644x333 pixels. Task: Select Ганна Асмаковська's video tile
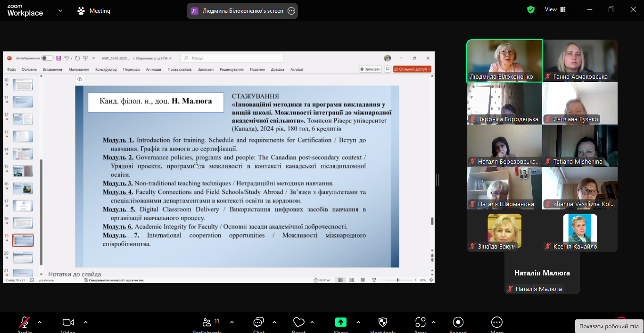click(x=580, y=61)
